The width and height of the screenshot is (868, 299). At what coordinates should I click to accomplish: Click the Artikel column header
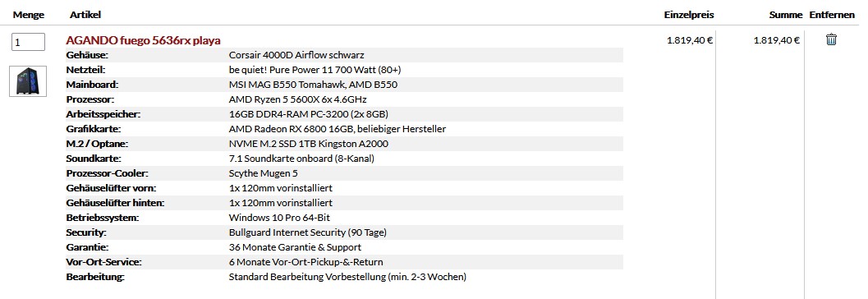pyautogui.click(x=85, y=15)
